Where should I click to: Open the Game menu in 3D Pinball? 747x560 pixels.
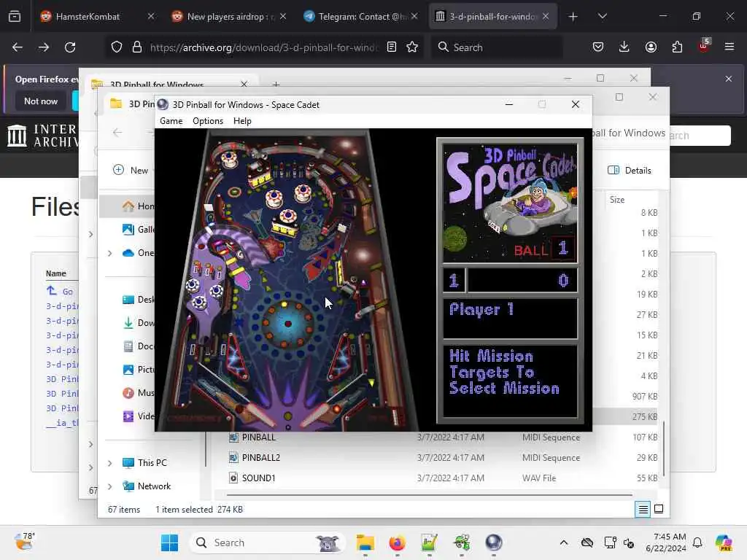(171, 121)
